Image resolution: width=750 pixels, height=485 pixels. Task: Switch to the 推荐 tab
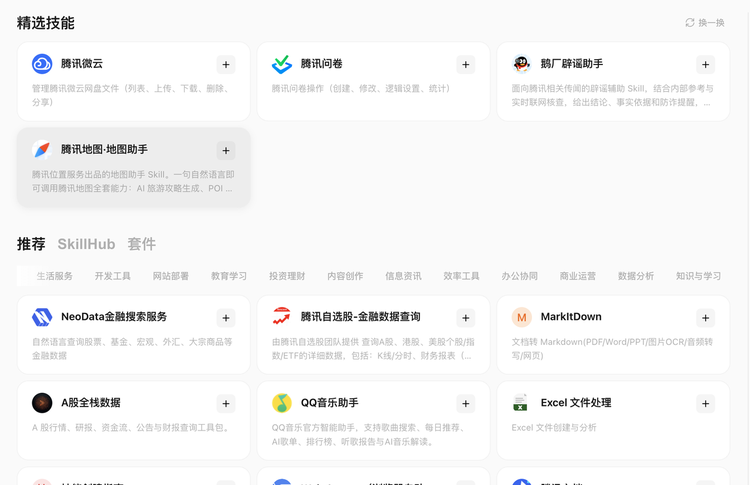coord(31,244)
